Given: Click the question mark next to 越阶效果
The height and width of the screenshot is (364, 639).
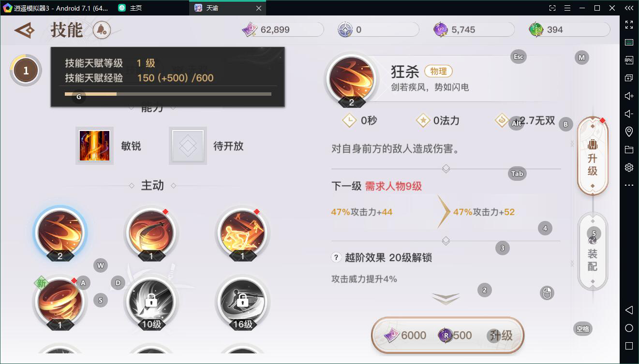Looking at the screenshot, I should (x=337, y=258).
